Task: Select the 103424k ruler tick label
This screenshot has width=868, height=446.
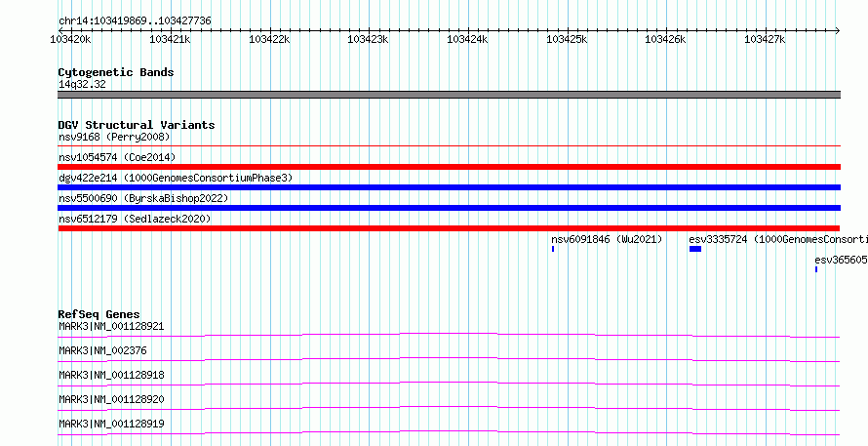Action: pos(468,39)
